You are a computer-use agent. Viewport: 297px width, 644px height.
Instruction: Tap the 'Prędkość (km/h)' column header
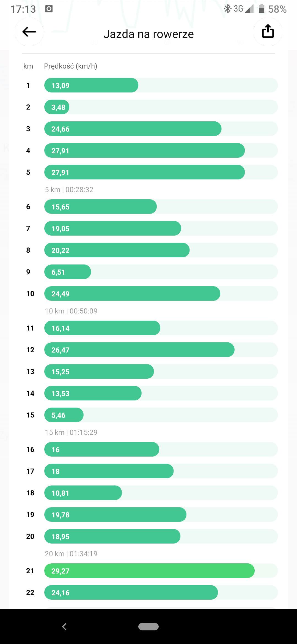pyautogui.click(x=71, y=66)
